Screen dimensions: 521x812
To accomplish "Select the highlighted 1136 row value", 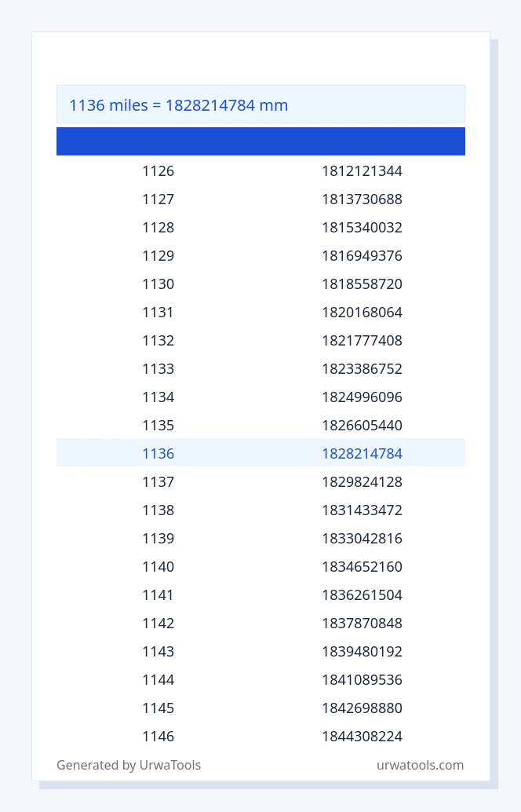I will 158,454.
